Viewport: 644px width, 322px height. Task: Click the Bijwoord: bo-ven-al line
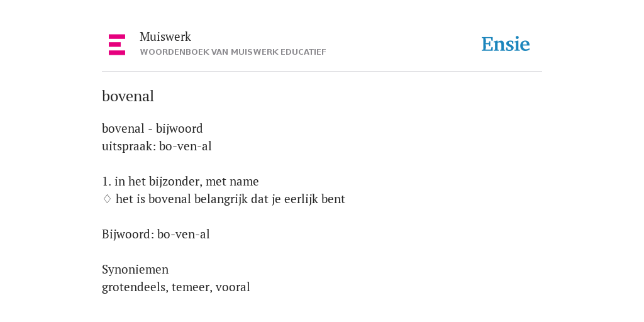click(156, 235)
